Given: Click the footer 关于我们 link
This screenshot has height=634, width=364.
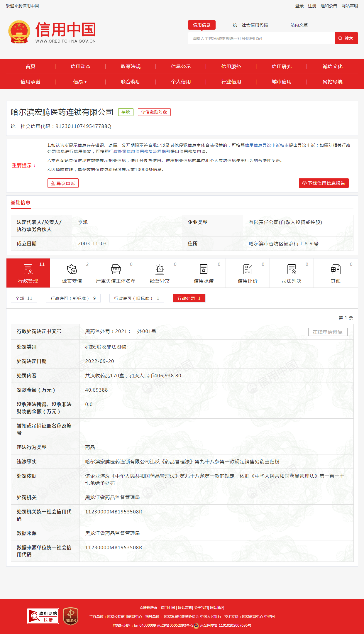Looking at the screenshot, I should tap(201, 608).
